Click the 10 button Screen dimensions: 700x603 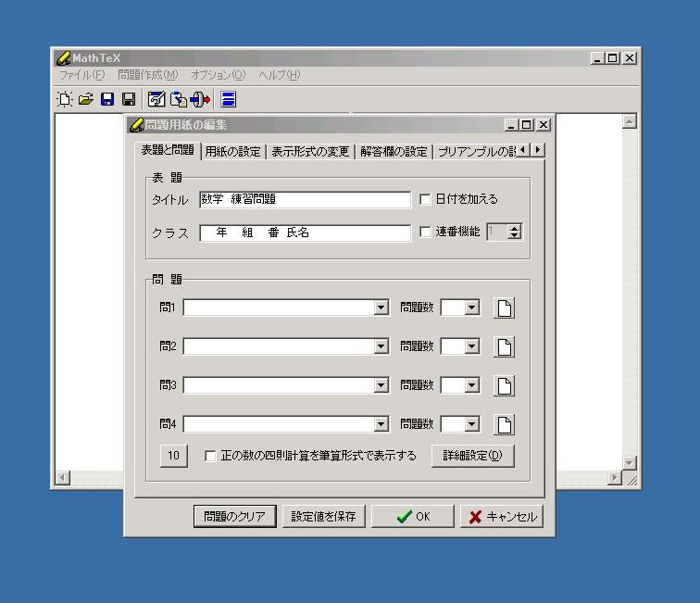tap(174, 456)
